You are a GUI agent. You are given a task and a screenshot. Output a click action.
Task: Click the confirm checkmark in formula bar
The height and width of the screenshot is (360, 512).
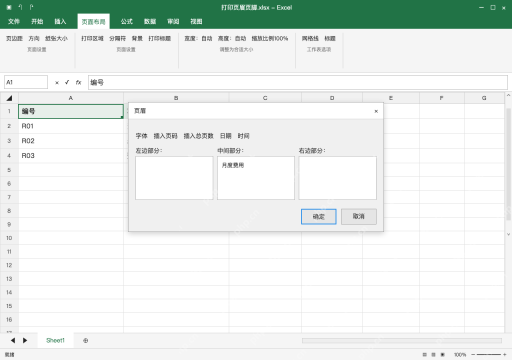tap(67, 82)
